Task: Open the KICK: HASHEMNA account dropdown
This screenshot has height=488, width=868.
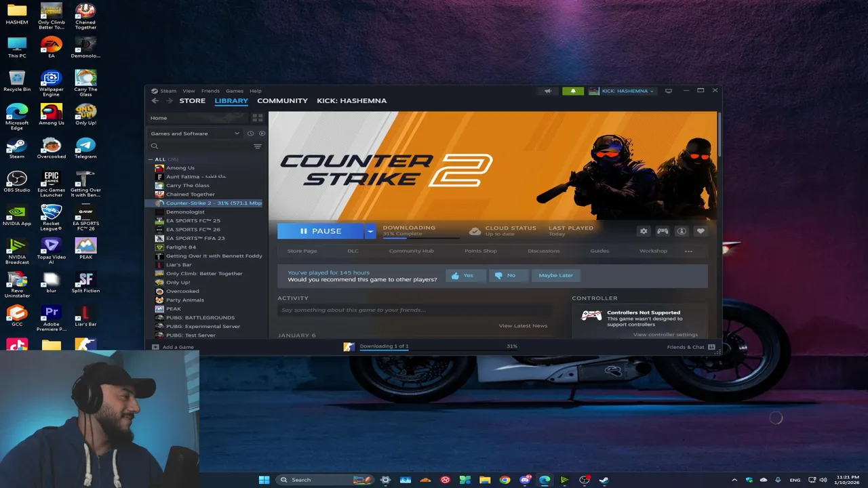Action: (622, 91)
